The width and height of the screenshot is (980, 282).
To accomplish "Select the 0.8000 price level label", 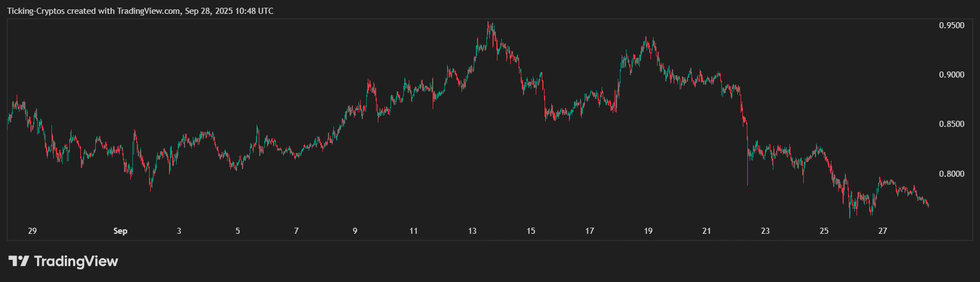I will [951, 174].
